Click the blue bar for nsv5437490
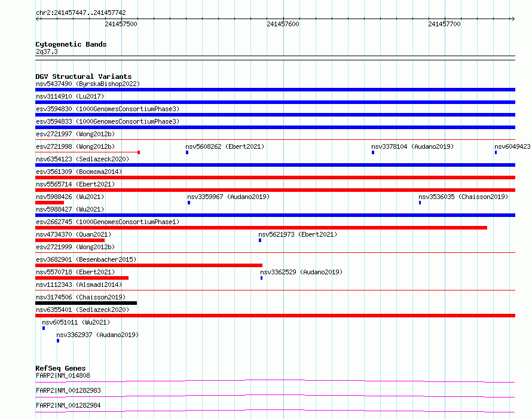 coord(275,90)
